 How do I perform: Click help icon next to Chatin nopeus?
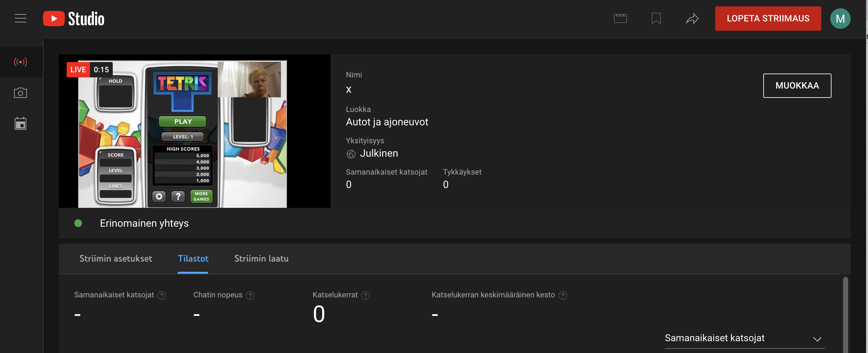tap(250, 295)
